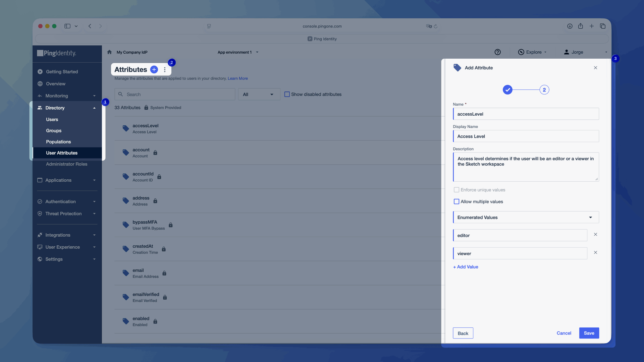644x362 pixels.
Task: Go to the home icon
Action: (109, 52)
